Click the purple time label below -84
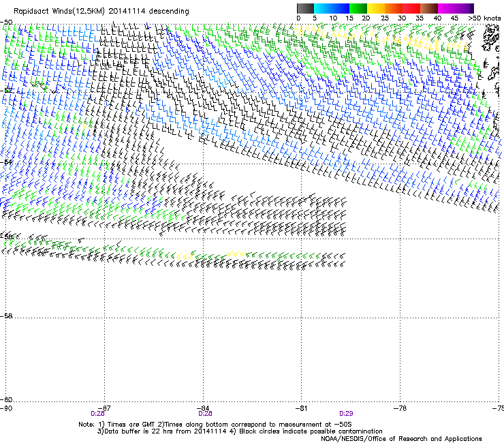The width and height of the screenshot is (504, 443). tap(205, 414)
